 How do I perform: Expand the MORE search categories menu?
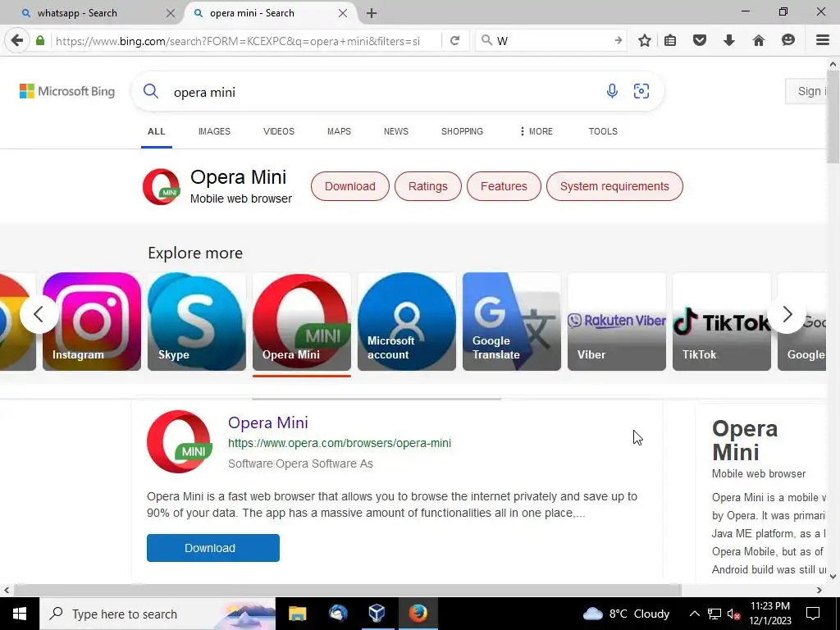click(536, 131)
